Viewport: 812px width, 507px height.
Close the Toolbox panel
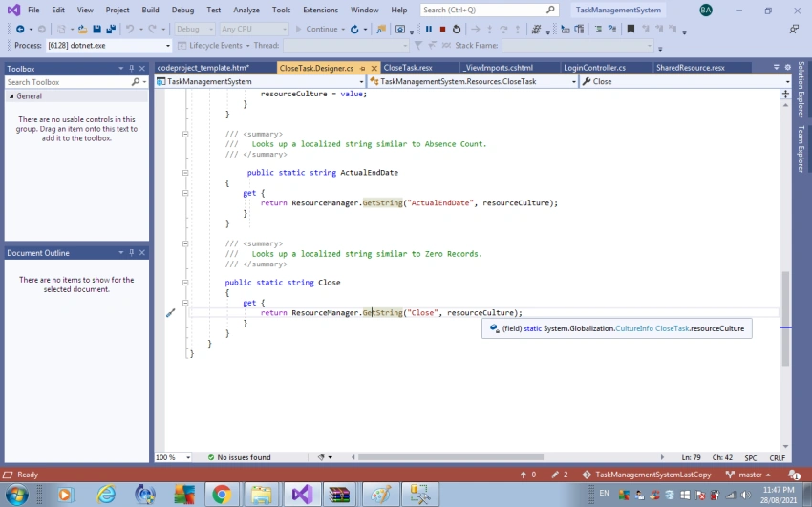pyautogui.click(x=142, y=69)
